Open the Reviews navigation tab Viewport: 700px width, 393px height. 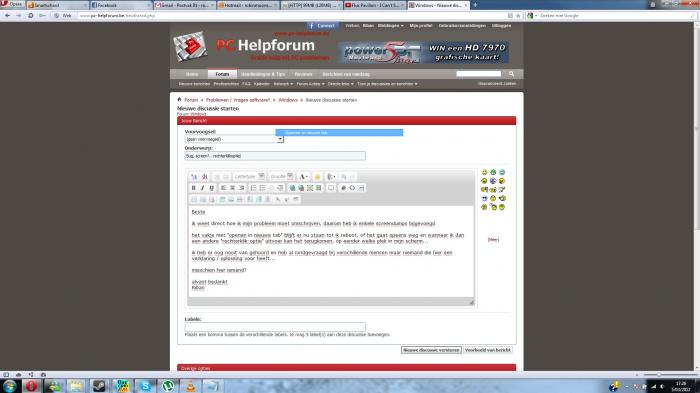303,74
